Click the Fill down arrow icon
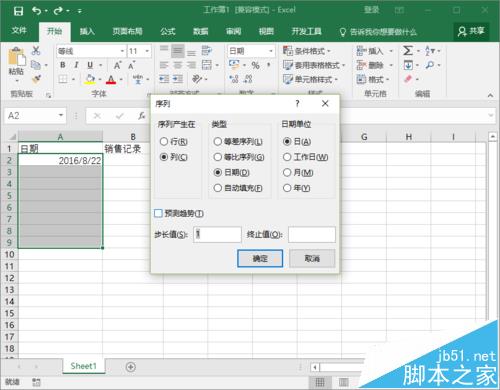Viewport: 500px width, 390px height. (x=408, y=65)
